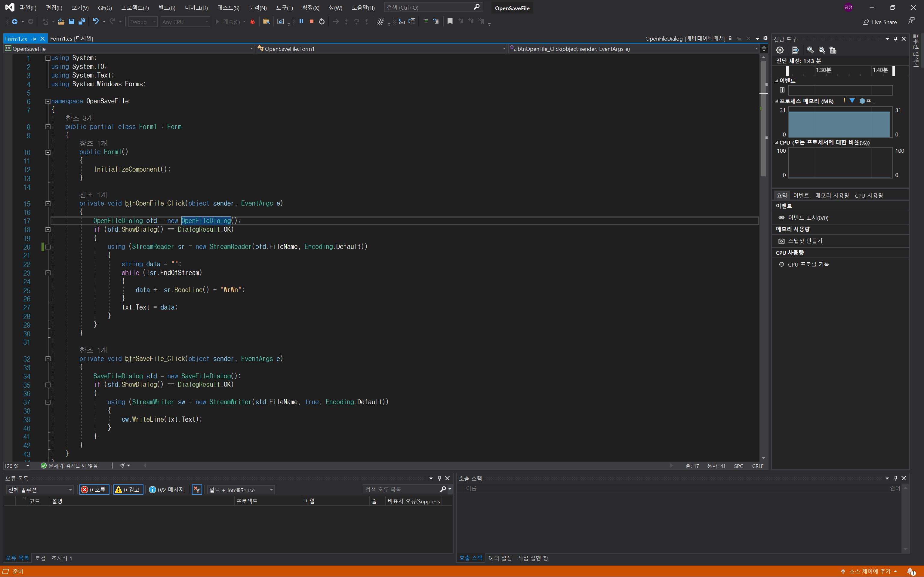The width and height of the screenshot is (924, 577).
Task: Switch to the Form1.cs [디자인] tab
Action: 71,38
